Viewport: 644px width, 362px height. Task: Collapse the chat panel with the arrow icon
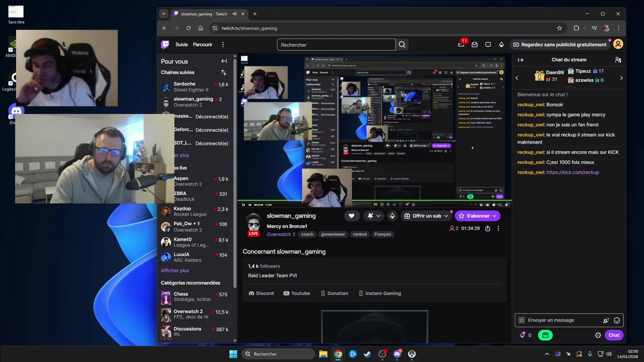pyautogui.click(x=521, y=60)
